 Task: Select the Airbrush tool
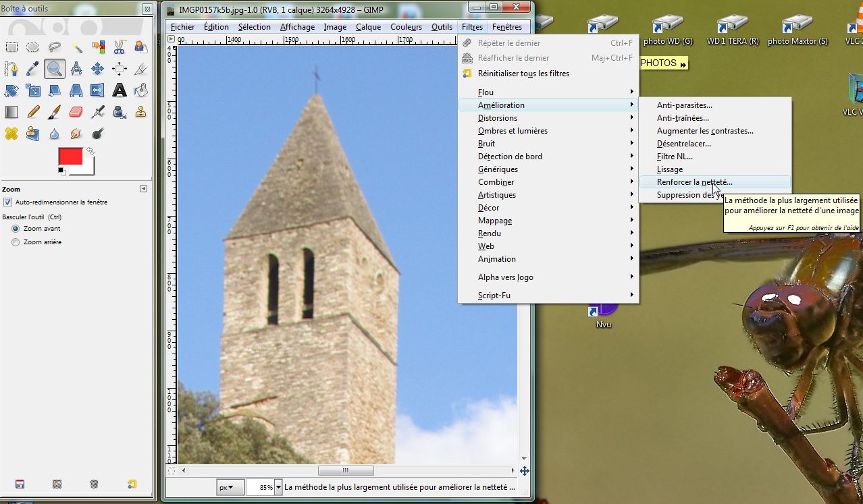[98, 111]
